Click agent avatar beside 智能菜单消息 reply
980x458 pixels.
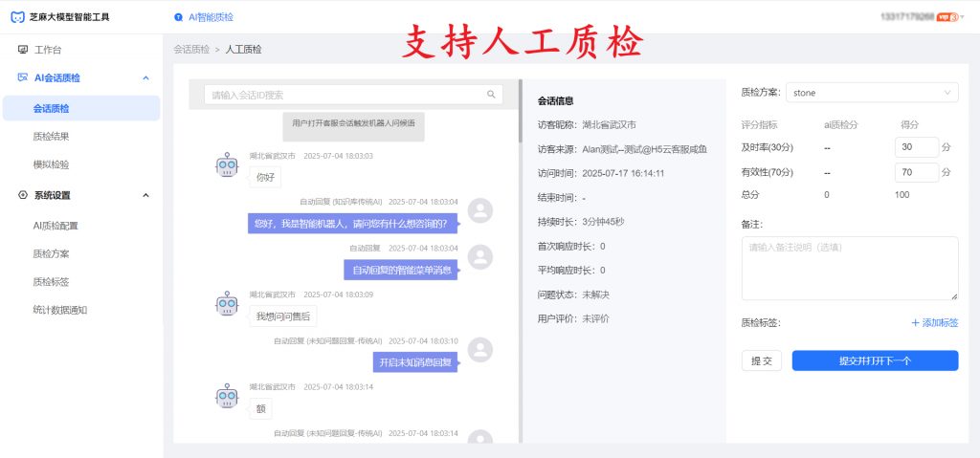tap(480, 257)
